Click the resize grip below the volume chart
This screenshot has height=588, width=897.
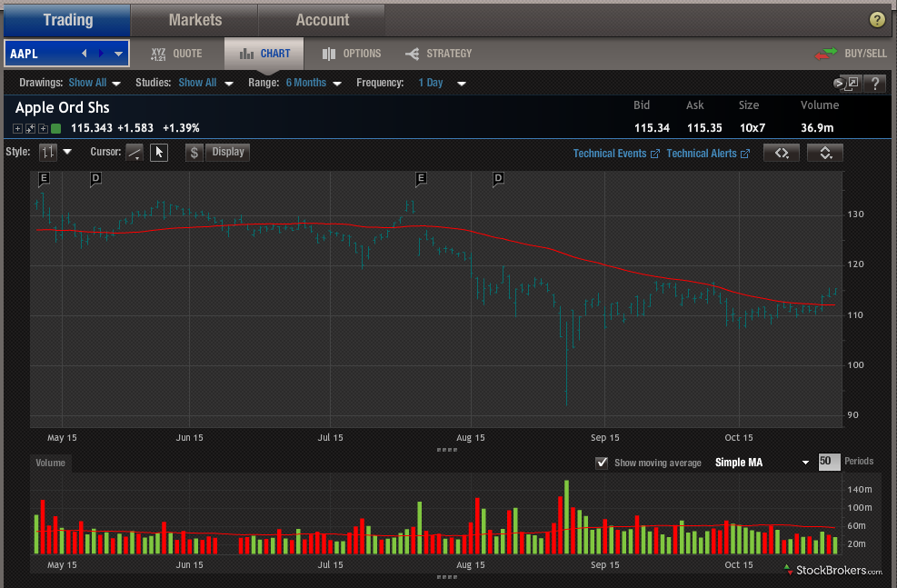(x=447, y=576)
